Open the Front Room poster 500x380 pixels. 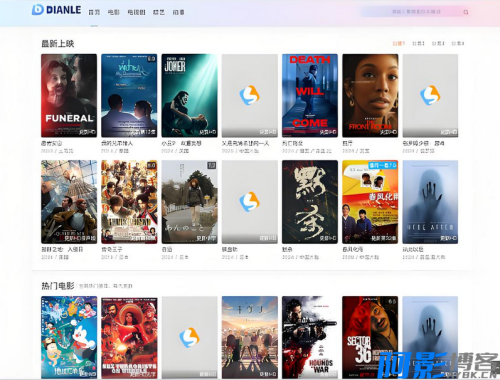pyautogui.click(x=370, y=95)
